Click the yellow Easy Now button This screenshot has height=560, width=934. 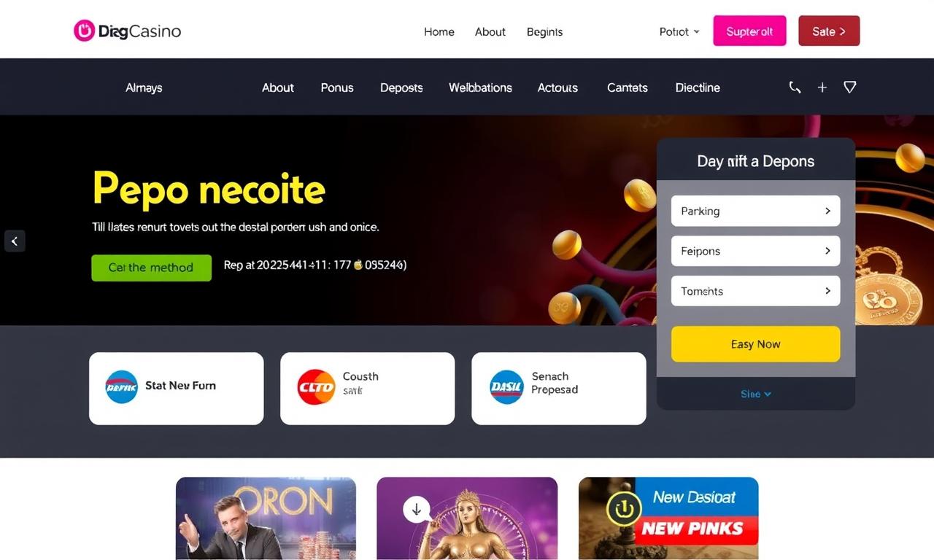[x=755, y=344]
